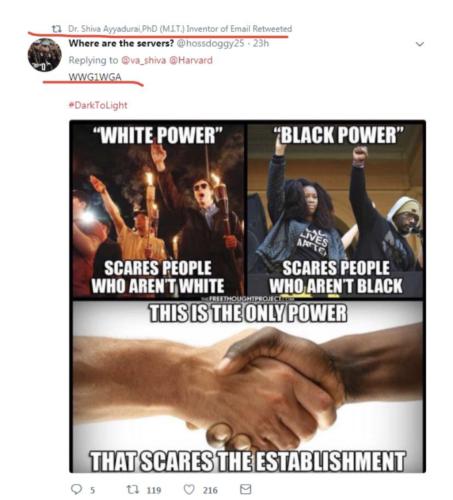View the 119 retweets count

click(x=154, y=490)
